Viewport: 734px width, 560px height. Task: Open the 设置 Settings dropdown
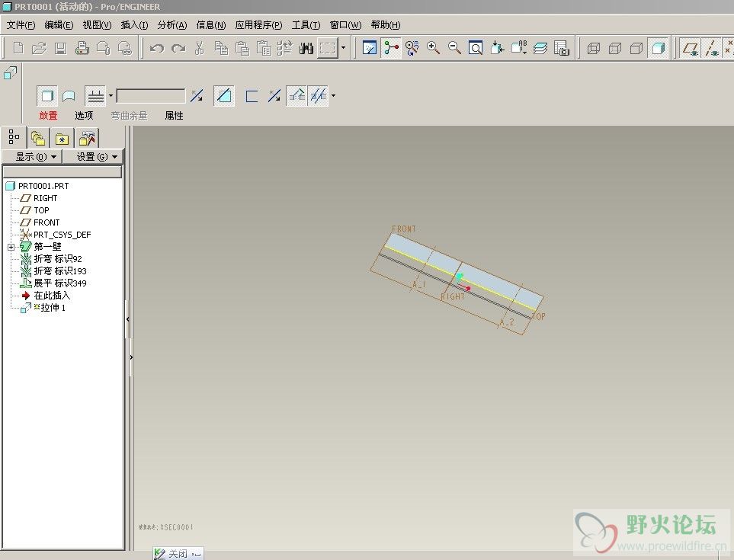(93, 157)
